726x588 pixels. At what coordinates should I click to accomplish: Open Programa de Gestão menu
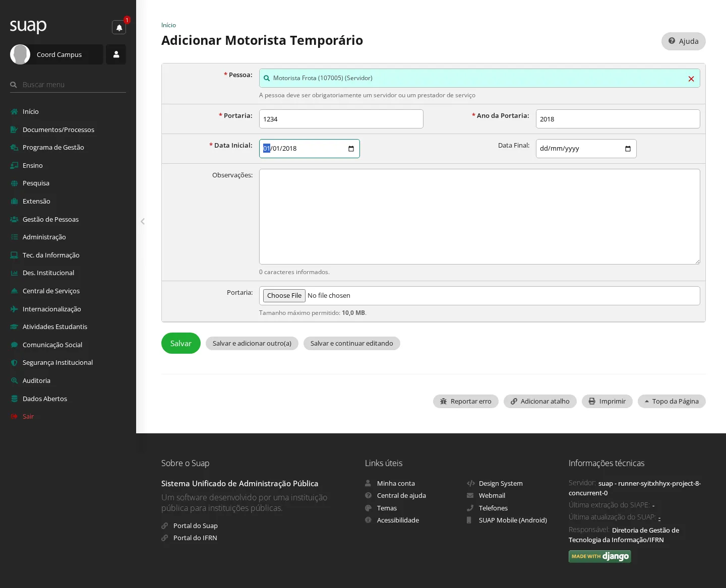pos(53,147)
